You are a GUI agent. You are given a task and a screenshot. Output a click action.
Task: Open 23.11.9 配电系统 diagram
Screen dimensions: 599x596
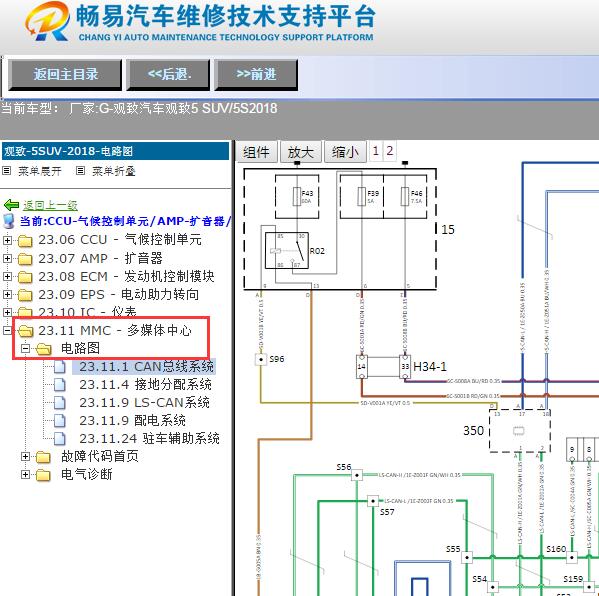click(x=132, y=421)
